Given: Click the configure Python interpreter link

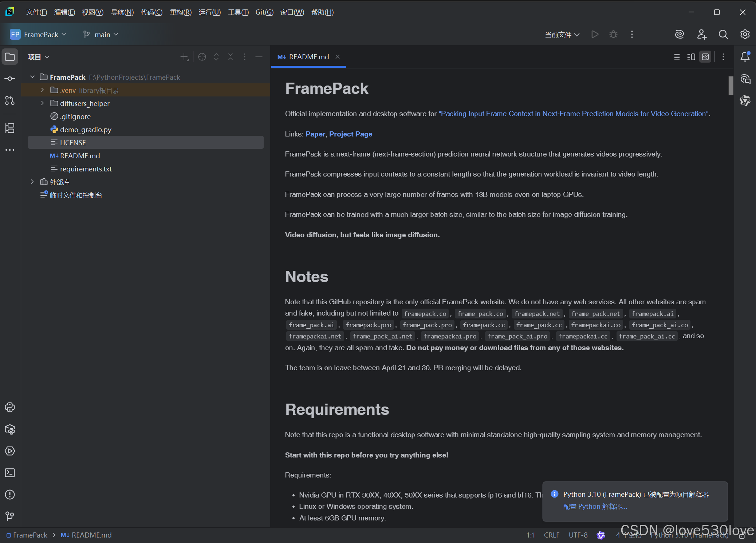Looking at the screenshot, I should click(595, 507).
